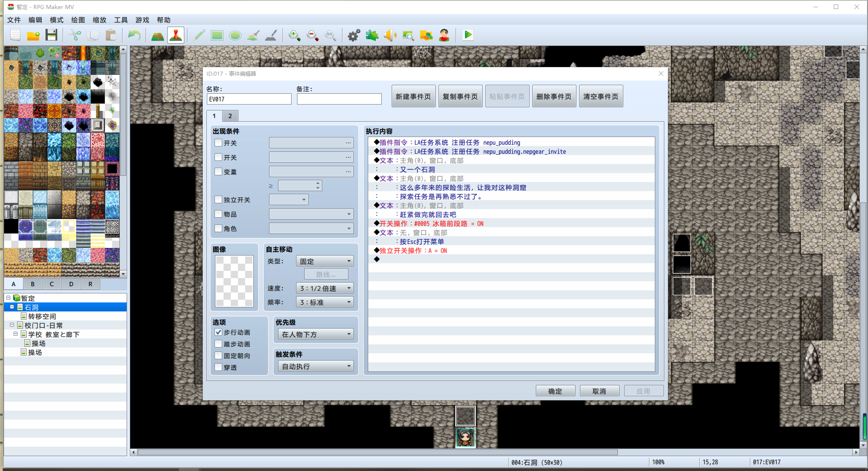Image resolution: width=868 pixels, height=471 pixels.
Task: Switch to Map mode icon
Action: (158, 35)
